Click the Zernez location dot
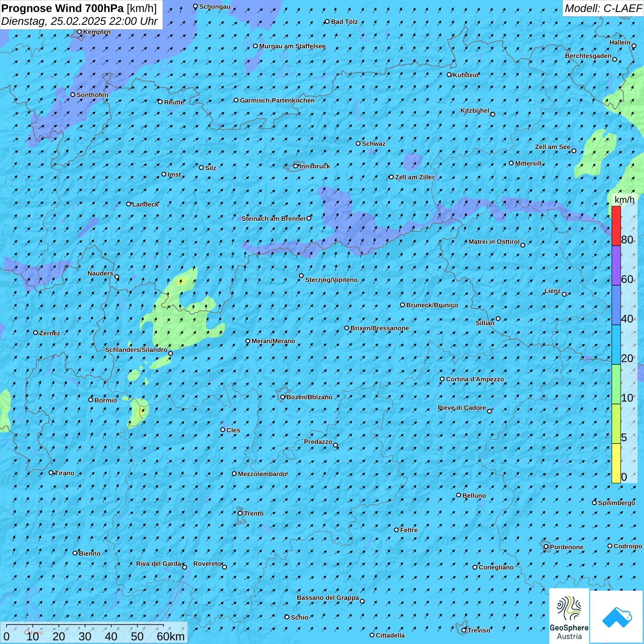This screenshot has width=644, height=644. (36, 333)
